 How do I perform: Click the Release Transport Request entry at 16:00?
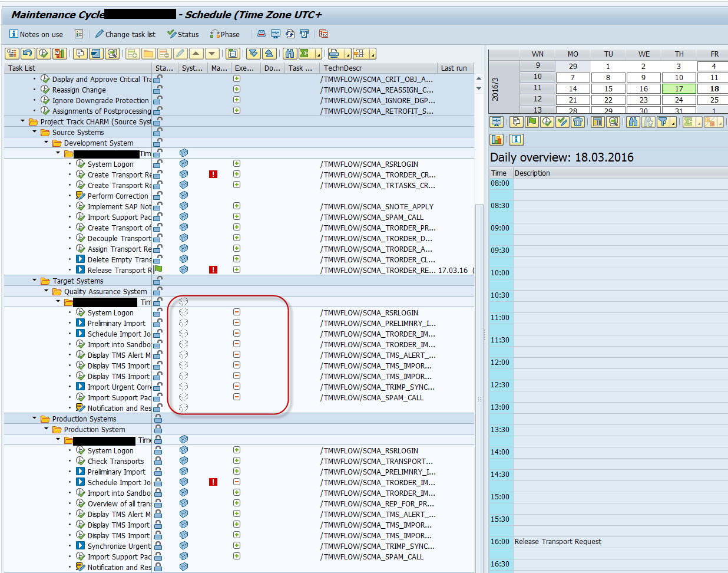pyautogui.click(x=558, y=542)
